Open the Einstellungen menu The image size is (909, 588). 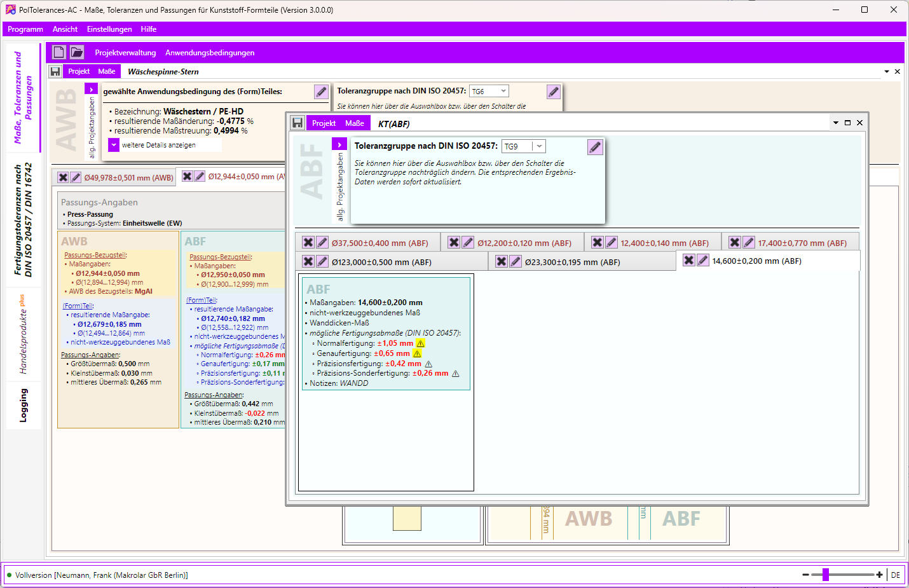click(109, 29)
